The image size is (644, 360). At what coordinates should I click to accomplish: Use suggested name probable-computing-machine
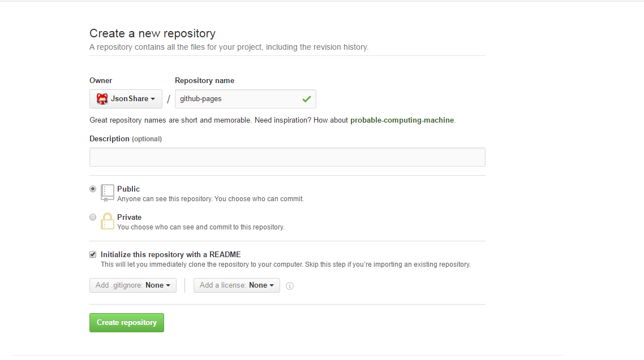[402, 120]
